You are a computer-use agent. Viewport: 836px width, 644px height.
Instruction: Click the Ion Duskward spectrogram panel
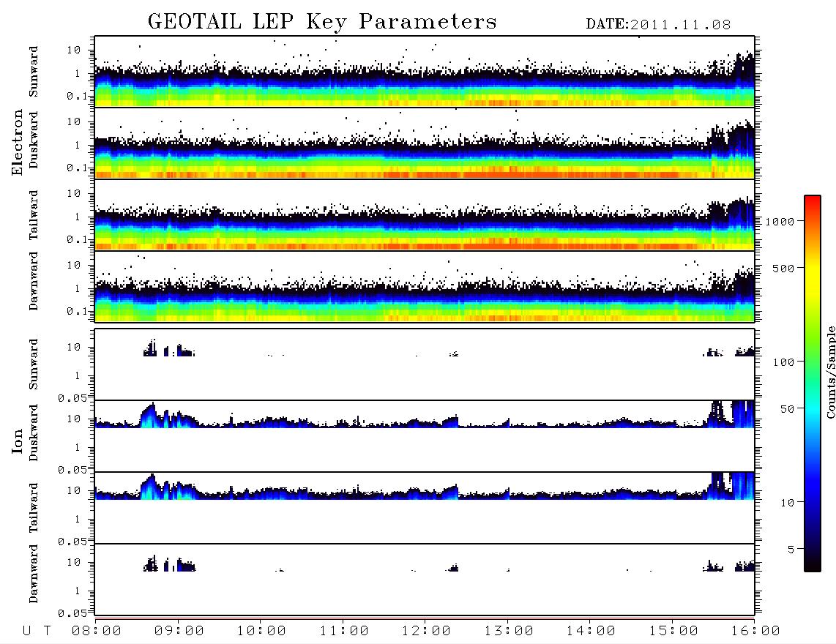click(x=425, y=435)
